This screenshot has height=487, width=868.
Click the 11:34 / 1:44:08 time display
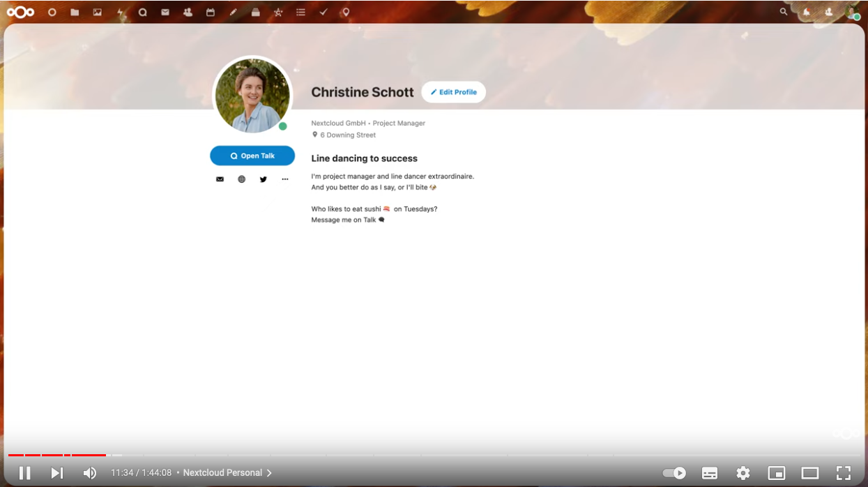click(141, 473)
